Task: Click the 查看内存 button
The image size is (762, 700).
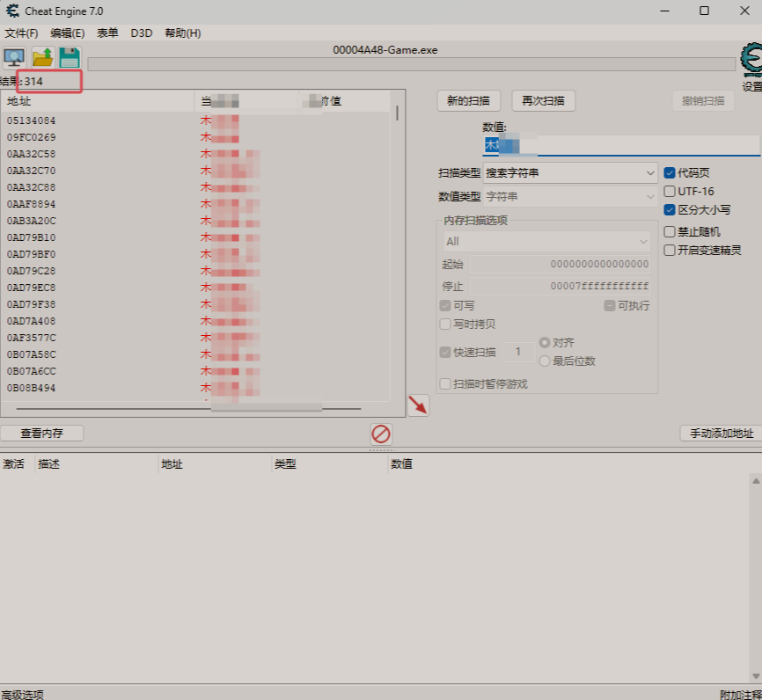Action: [41, 433]
